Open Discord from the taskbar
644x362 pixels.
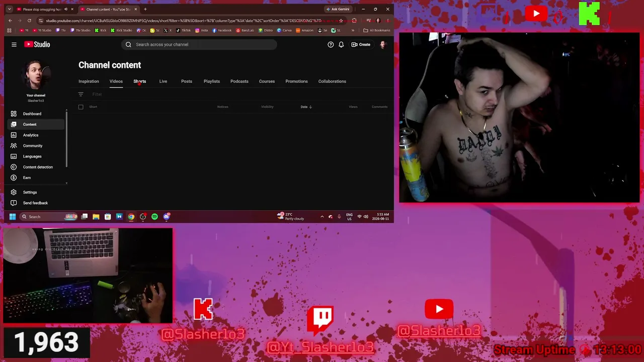pos(167,217)
